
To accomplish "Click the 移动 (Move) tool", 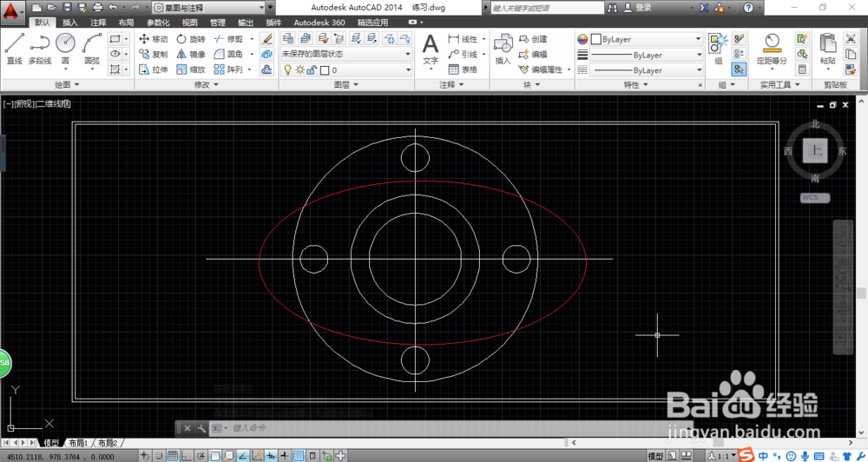I will tap(154, 39).
